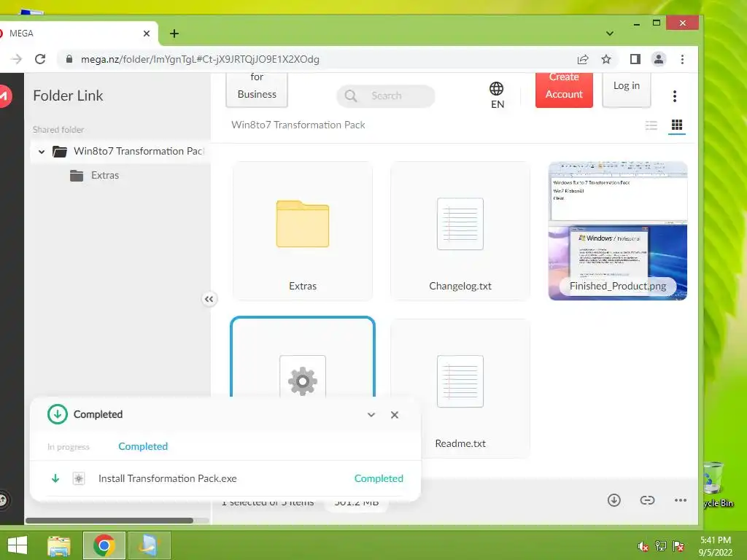Select the Recycle Bin on the desktop

719,485
